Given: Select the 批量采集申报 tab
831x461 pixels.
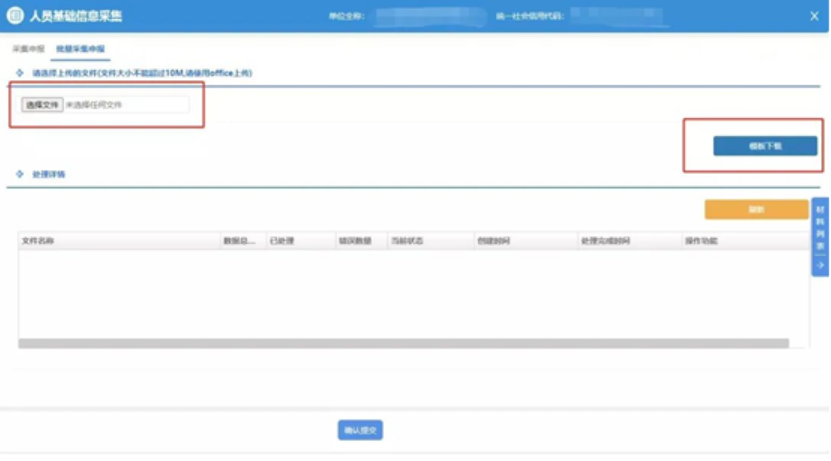Looking at the screenshot, I should click(81, 49).
